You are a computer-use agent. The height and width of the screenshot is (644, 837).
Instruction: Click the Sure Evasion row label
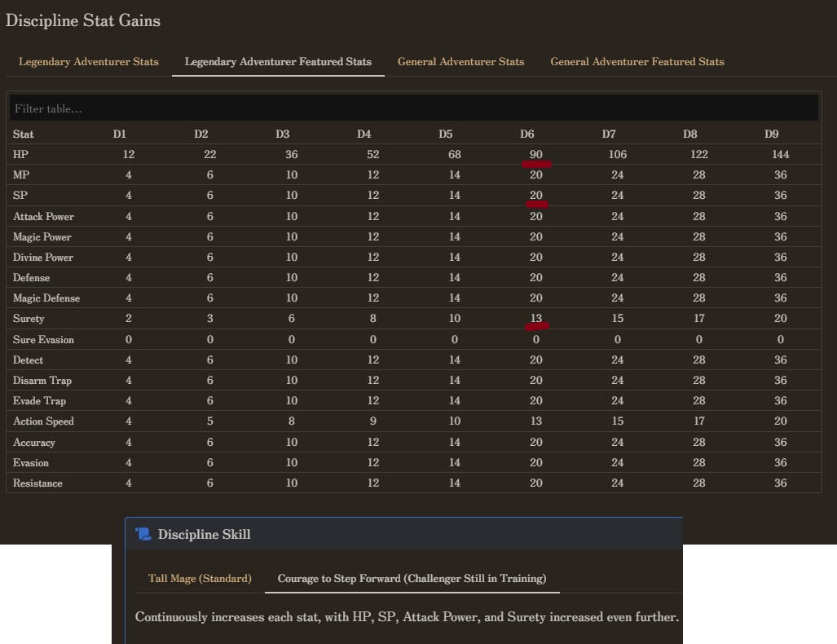coord(43,340)
